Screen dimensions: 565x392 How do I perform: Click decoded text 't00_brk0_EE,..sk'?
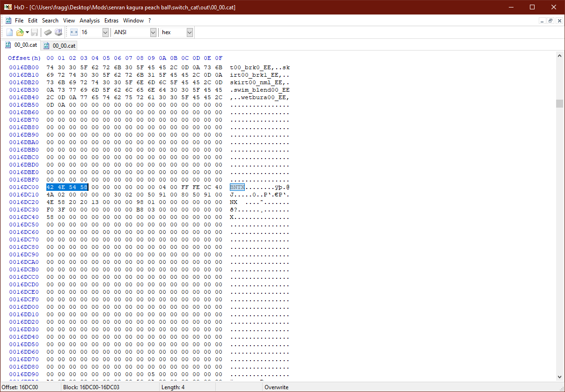(260, 67)
